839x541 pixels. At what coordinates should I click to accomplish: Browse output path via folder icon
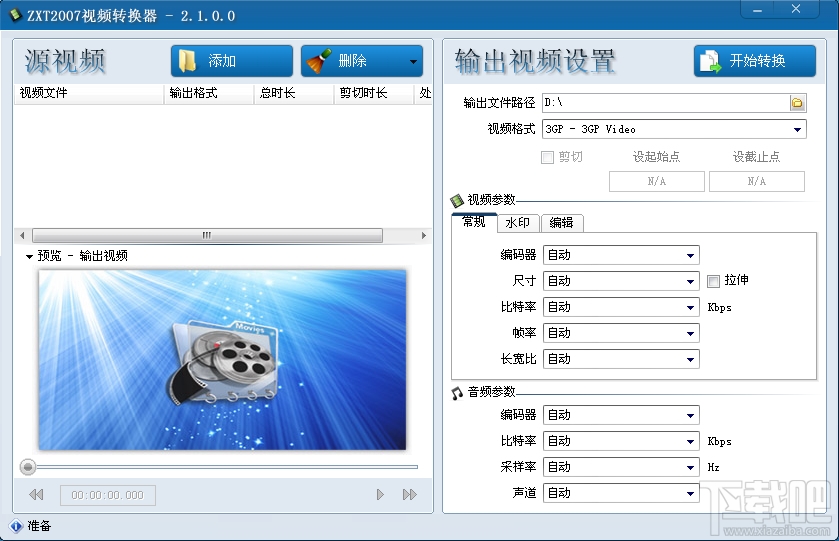coord(797,103)
